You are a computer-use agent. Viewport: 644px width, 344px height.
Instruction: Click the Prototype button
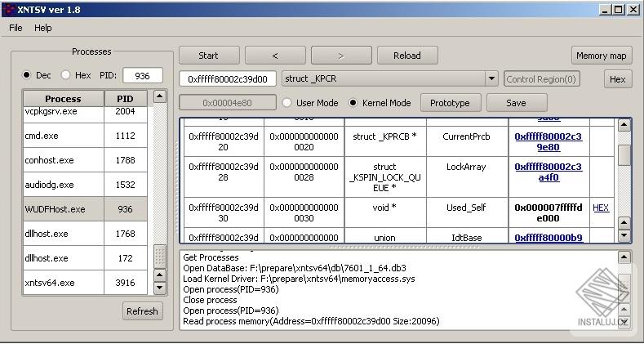pos(450,103)
